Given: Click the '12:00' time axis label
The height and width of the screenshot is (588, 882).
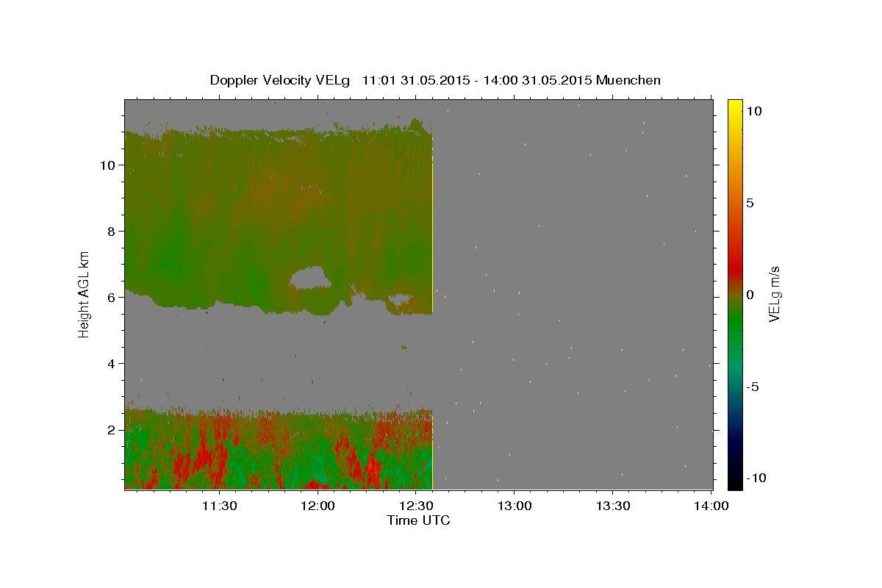Looking at the screenshot, I should click(x=318, y=506).
